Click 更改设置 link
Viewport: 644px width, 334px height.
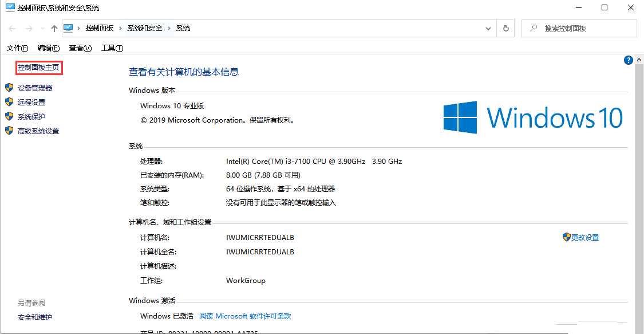[585, 237]
